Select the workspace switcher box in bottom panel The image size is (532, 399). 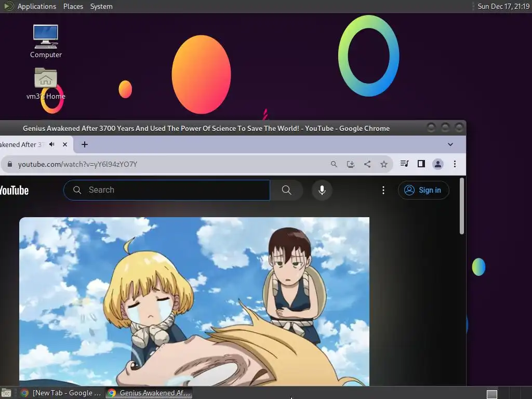click(x=491, y=394)
